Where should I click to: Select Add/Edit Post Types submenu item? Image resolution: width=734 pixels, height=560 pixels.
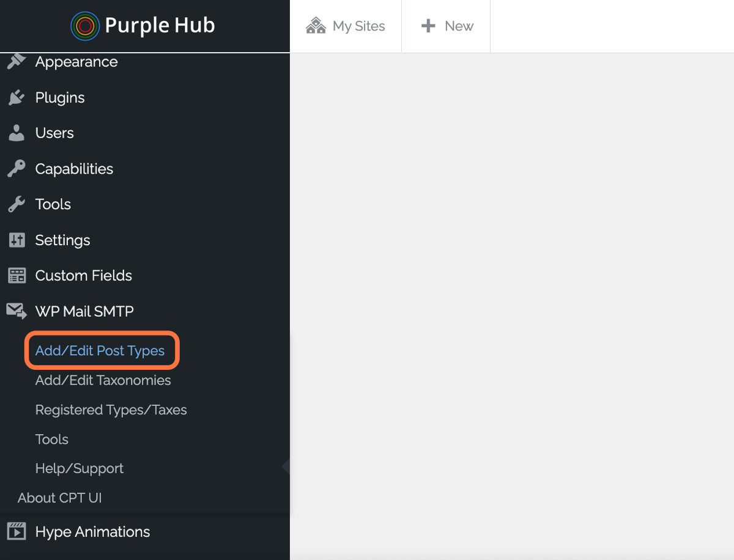point(100,351)
